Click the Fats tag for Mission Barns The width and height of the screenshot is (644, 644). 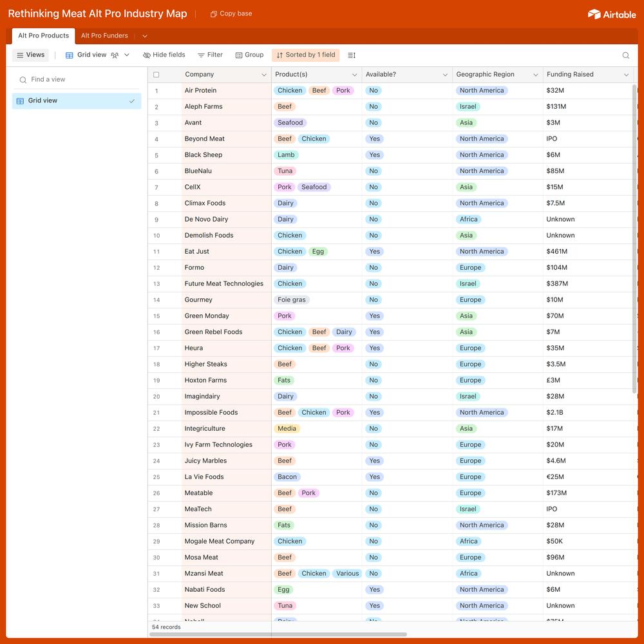[x=284, y=526]
